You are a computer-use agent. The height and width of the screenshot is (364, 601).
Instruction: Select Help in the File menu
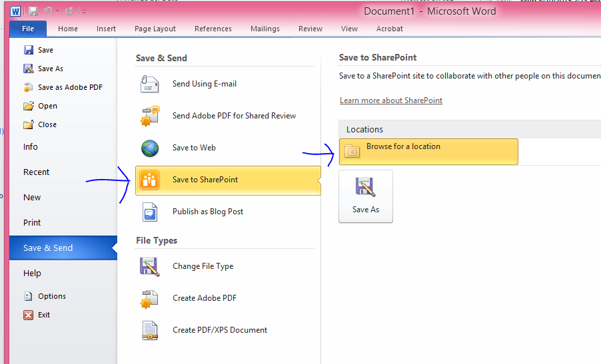coord(32,273)
